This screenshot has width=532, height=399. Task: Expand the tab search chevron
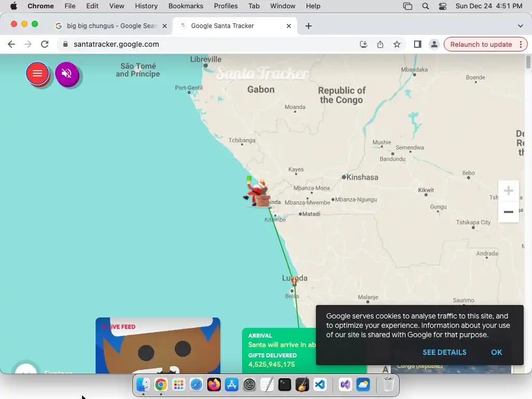coord(520,26)
